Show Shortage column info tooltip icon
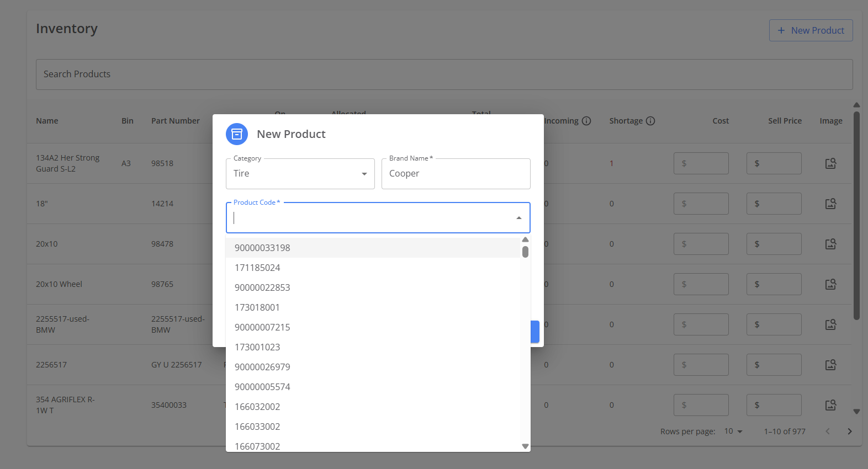The height and width of the screenshot is (469, 868). 650,121
